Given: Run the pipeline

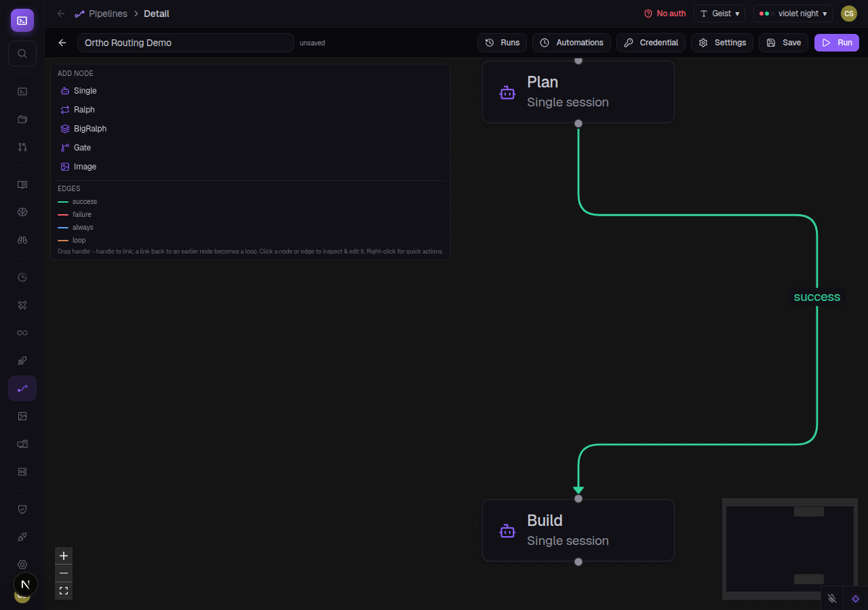Looking at the screenshot, I should coord(837,43).
